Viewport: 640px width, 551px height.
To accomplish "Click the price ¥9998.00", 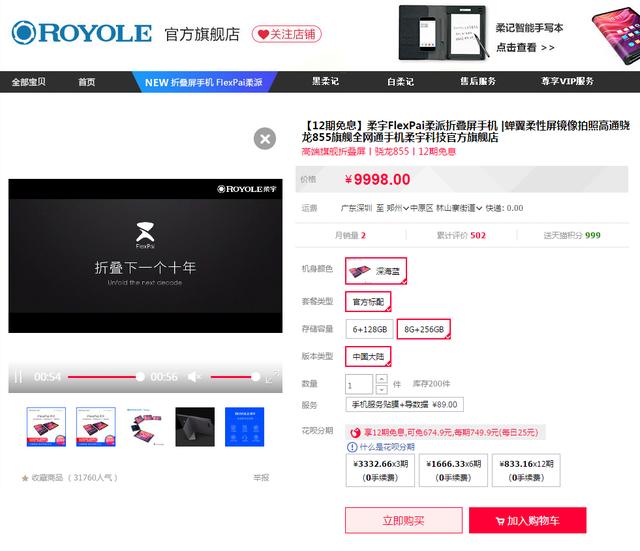I will (x=378, y=179).
